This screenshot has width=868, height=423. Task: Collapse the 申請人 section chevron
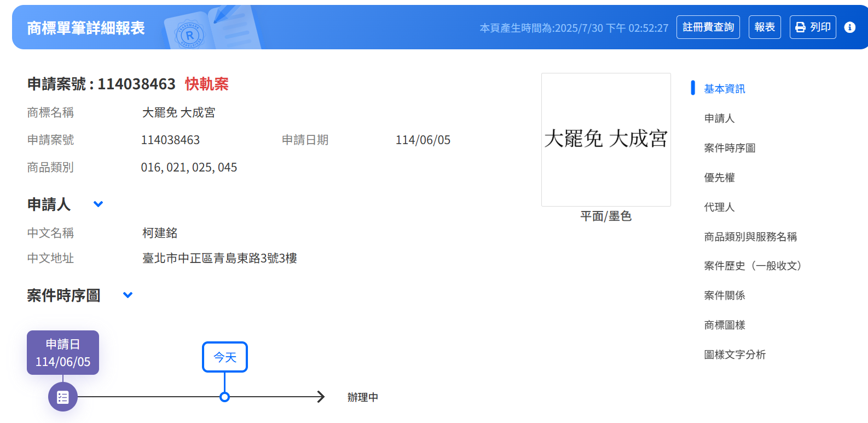click(x=99, y=204)
